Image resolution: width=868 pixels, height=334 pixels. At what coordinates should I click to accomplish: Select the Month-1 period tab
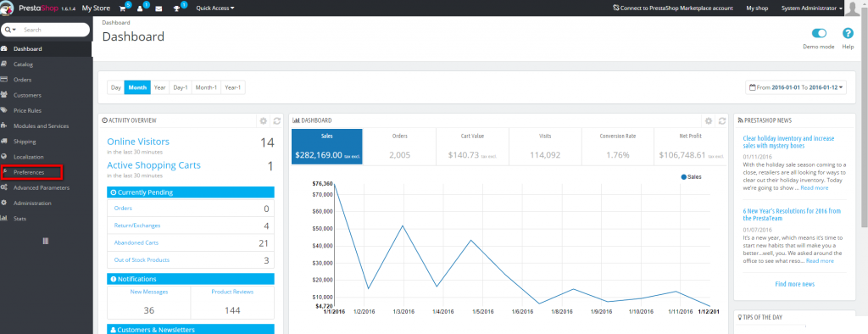tap(207, 87)
